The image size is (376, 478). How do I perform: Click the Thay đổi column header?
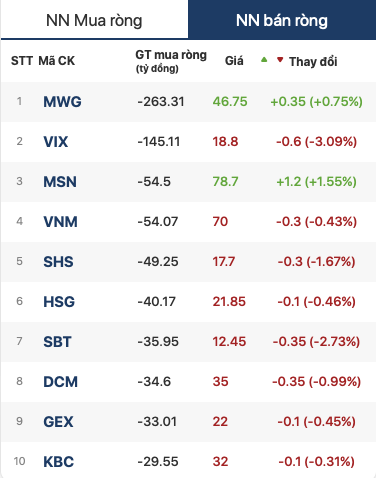click(x=313, y=62)
